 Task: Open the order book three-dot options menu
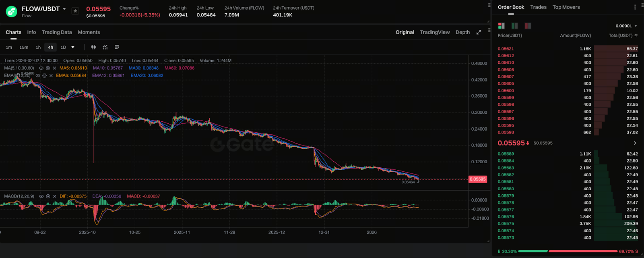[x=635, y=7]
